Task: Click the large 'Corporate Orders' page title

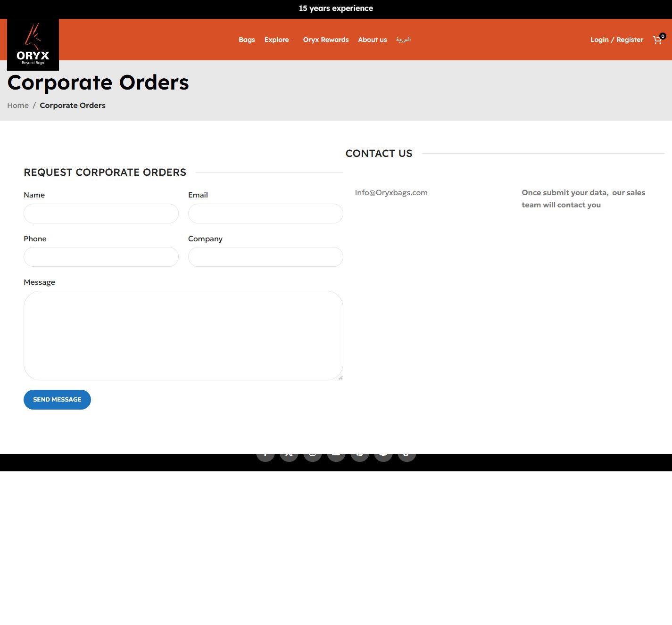Action: [98, 82]
